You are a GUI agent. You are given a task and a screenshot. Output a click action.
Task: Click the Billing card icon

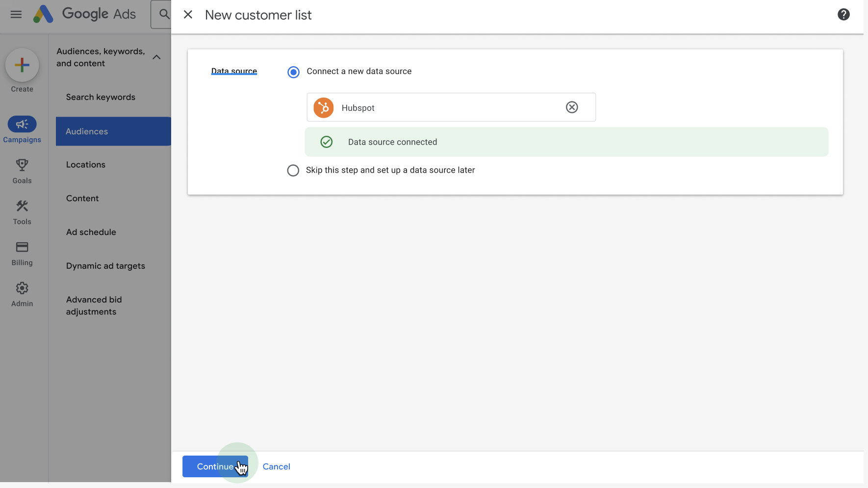tap(22, 247)
